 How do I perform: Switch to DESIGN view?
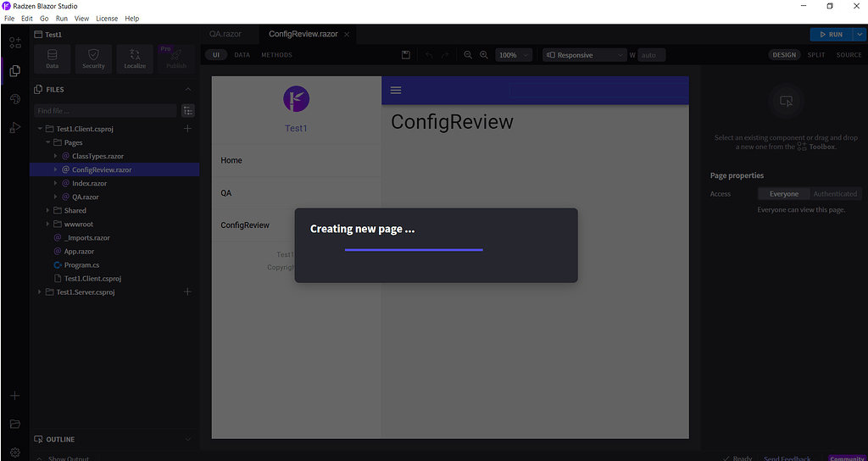(x=784, y=55)
